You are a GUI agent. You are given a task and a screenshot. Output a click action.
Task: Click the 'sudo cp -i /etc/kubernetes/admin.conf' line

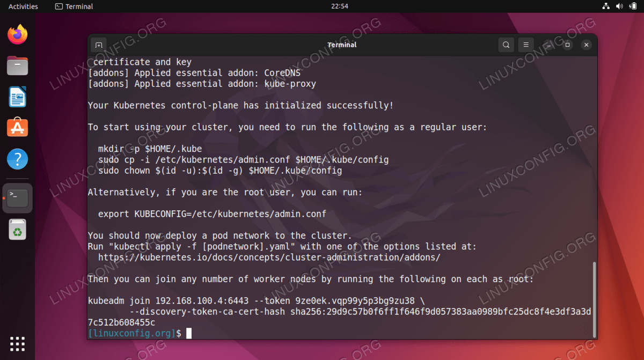point(243,160)
